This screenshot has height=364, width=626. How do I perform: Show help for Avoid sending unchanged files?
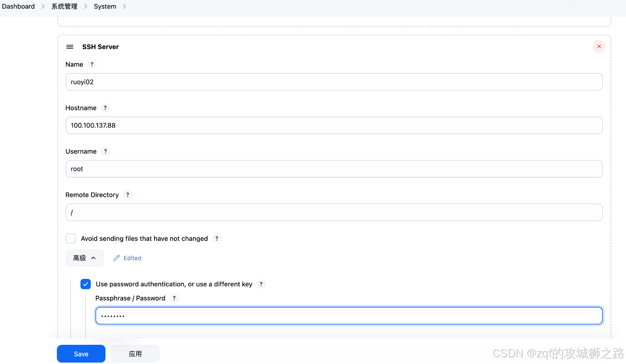217,238
